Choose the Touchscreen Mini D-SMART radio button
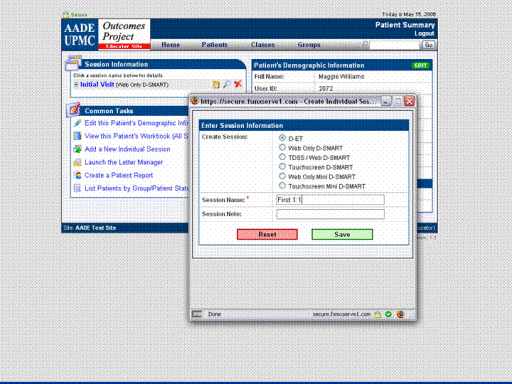The image size is (512, 384). coord(282,186)
